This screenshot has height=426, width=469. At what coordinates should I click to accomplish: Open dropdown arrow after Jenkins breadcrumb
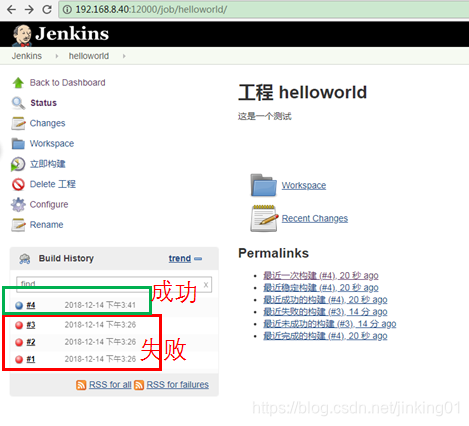pyautogui.click(x=57, y=56)
